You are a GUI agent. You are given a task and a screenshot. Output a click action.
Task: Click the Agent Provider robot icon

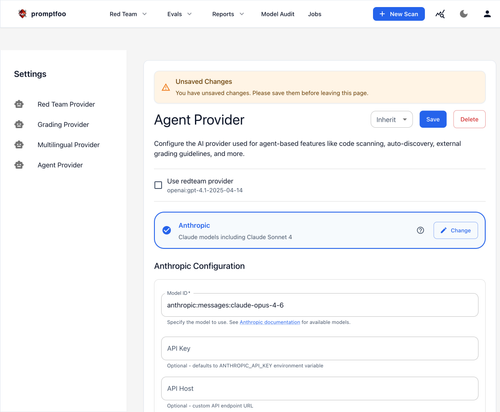19,165
